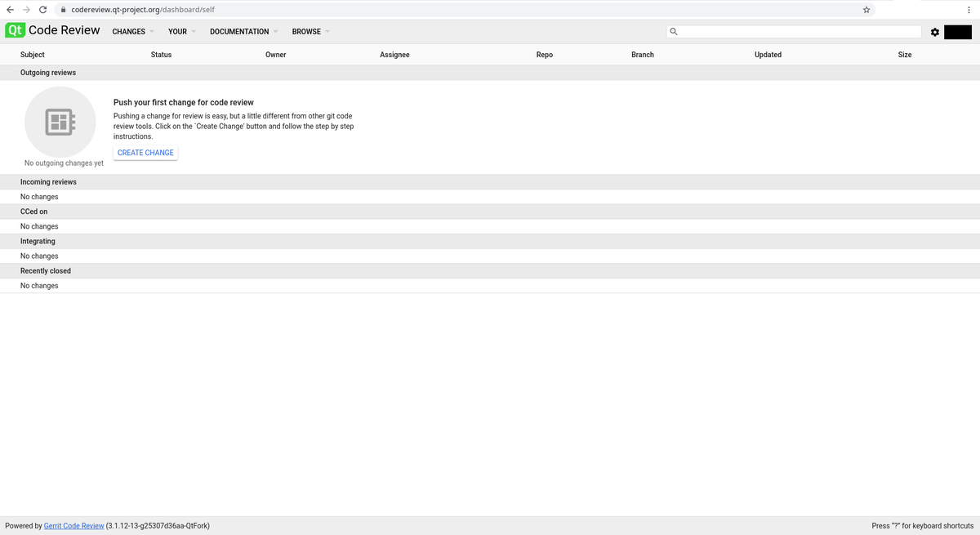This screenshot has height=535, width=980.
Task: Sort by the Updated column header
Action: [768, 55]
